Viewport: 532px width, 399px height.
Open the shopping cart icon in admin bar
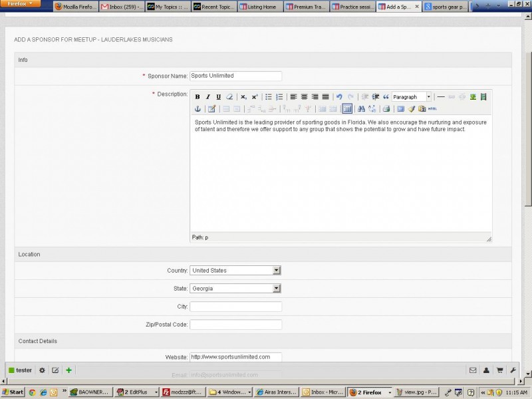tap(499, 370)
